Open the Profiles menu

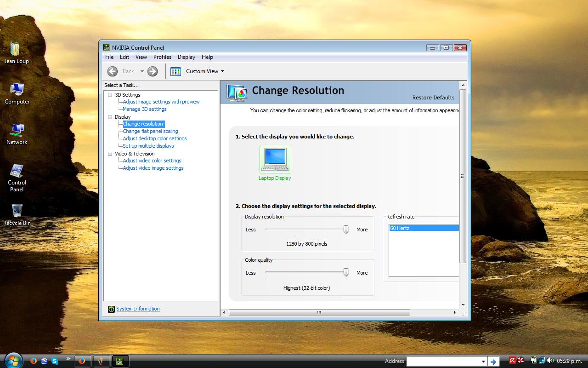(162, 57)
